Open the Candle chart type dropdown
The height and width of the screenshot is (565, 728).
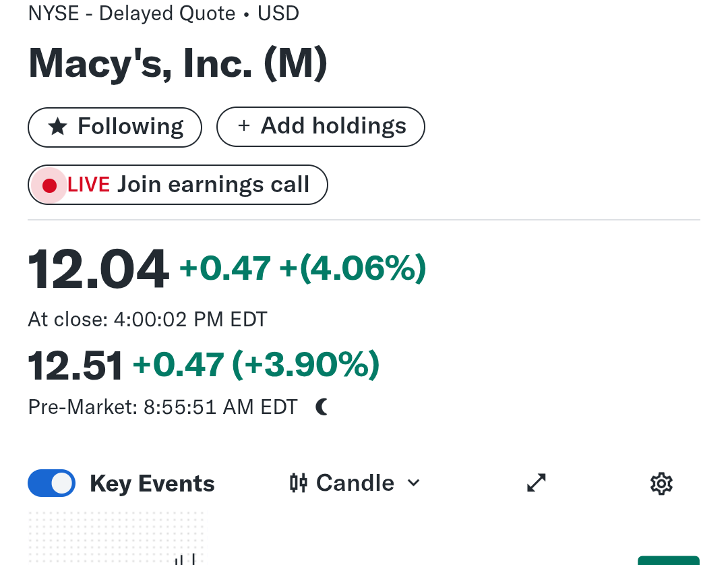pos(355,483)
